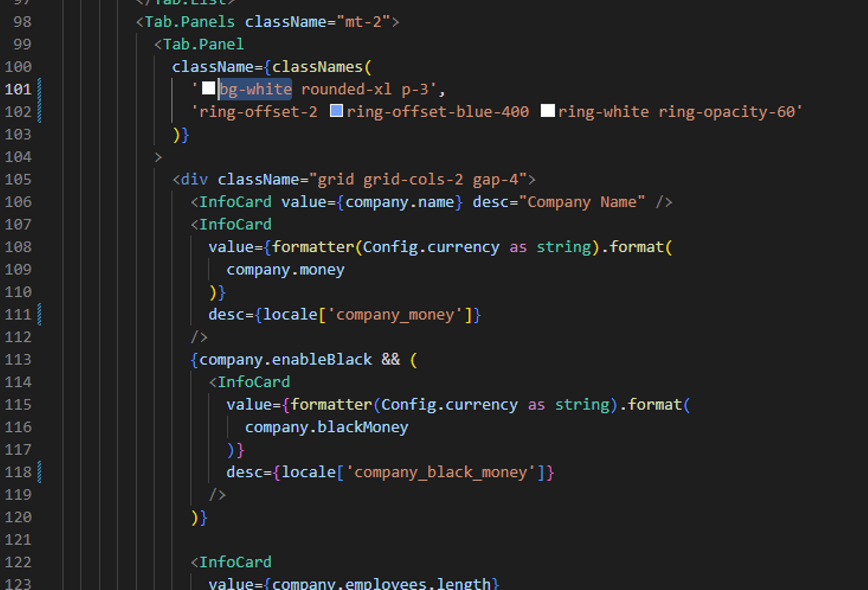
Task: Click the highlighted 'bg-white' text
Action: 255,89
